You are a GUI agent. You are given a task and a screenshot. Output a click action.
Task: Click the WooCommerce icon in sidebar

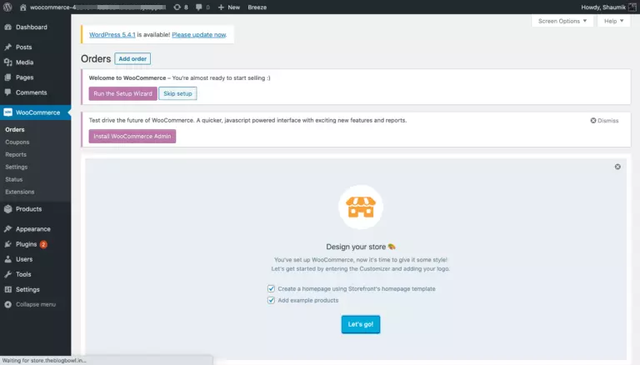pyautogui.click(x=8, y=112)
